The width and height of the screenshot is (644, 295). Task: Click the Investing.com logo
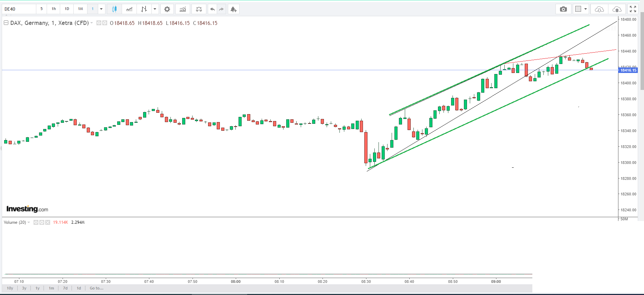point(27,209)
